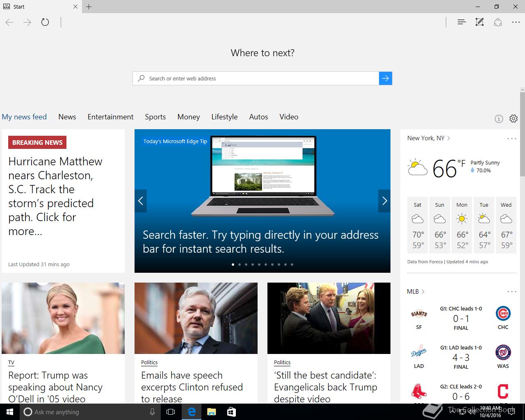
Task: Go to the Sports tab
Action: point(155,117)
